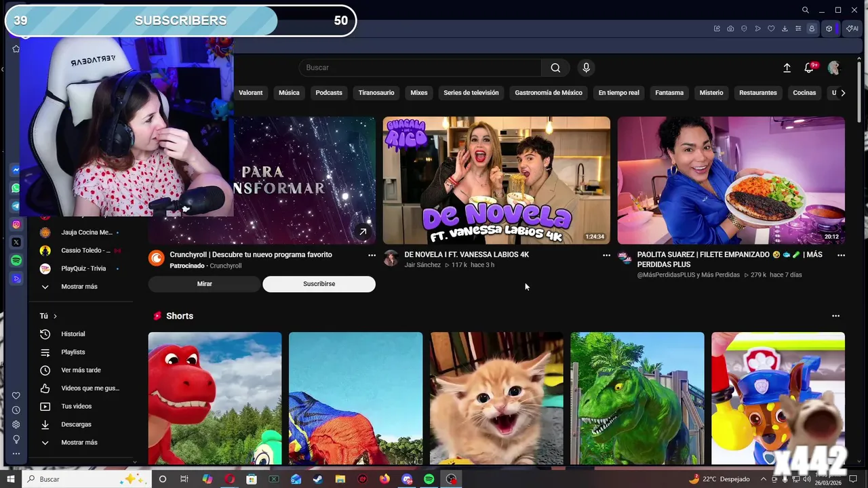Start voice search with the microphone icon
The image size is (868, 488).
587,68
